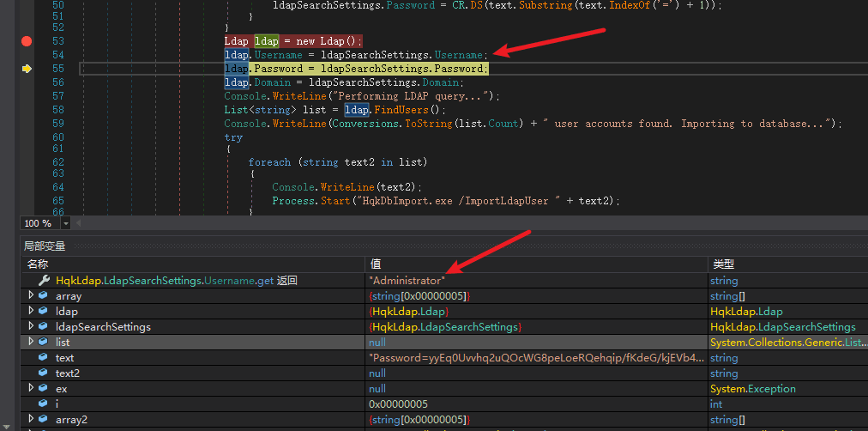Click the cube icon beside the list variable
The image size is (868, 431).
pos(44,343)
